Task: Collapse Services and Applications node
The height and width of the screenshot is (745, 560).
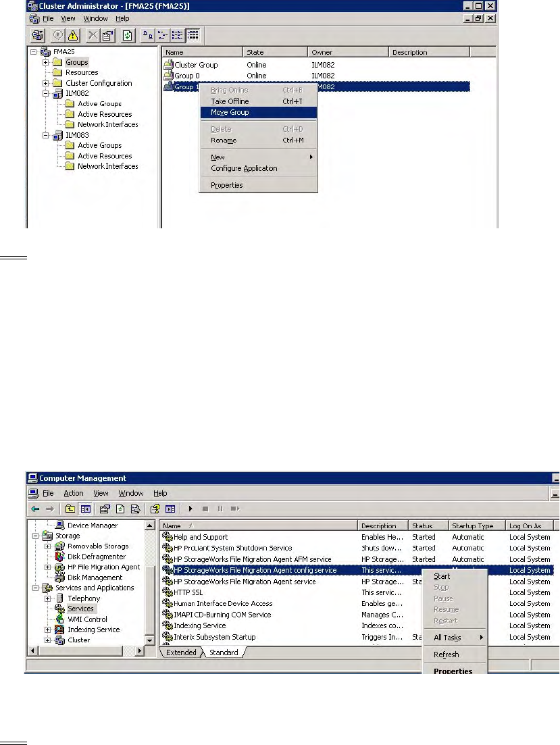Action: 36,588
